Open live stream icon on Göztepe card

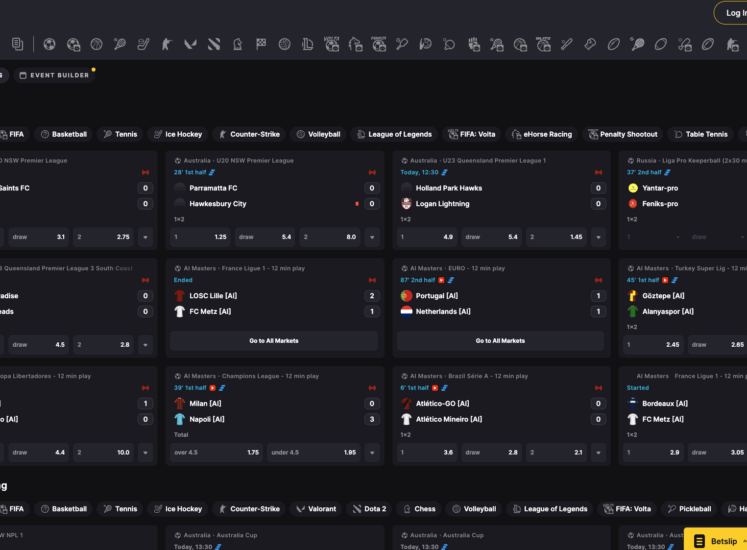tap(665, 280)
